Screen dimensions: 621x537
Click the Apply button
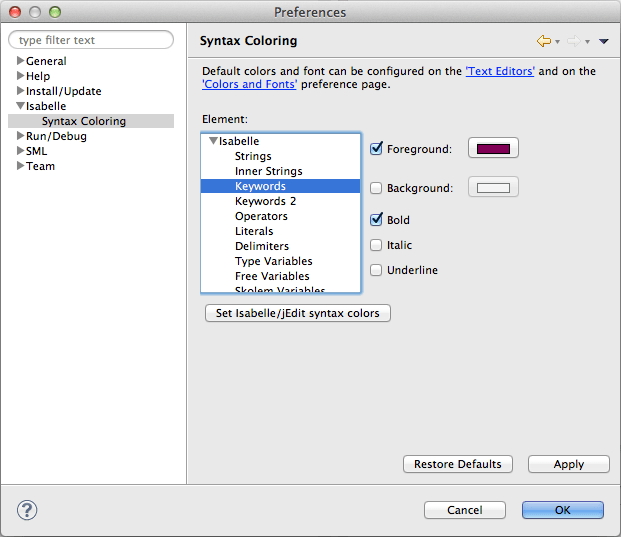click(x=569, y=464)
